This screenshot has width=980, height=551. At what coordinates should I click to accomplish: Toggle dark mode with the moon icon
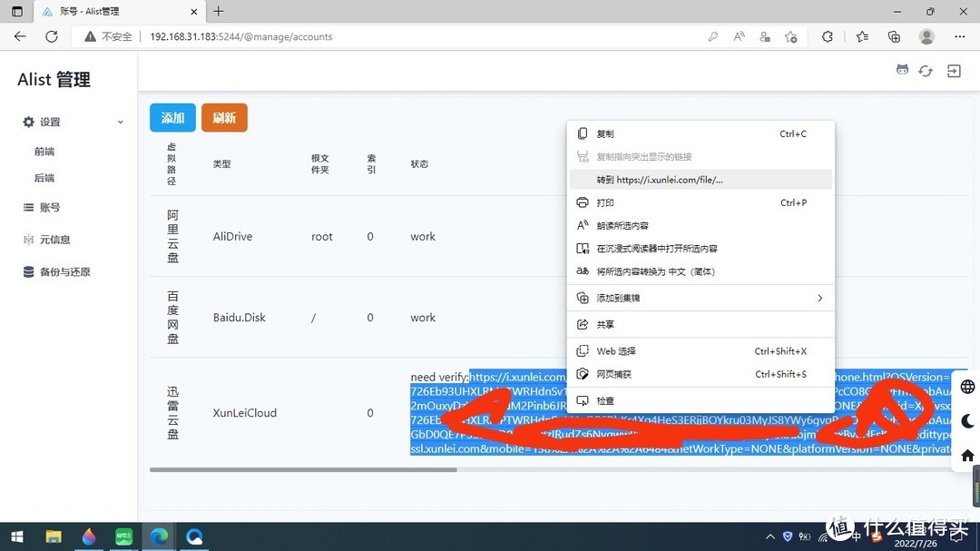click(x=966, y=420)
